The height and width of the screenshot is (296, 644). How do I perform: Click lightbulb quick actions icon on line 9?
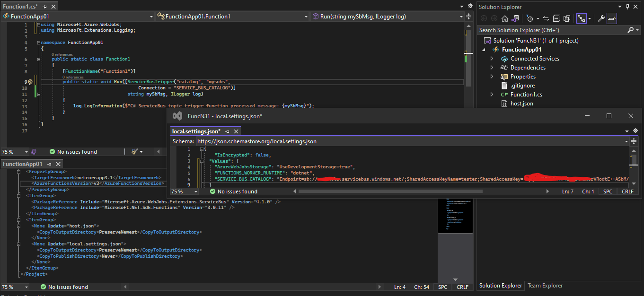30,82
